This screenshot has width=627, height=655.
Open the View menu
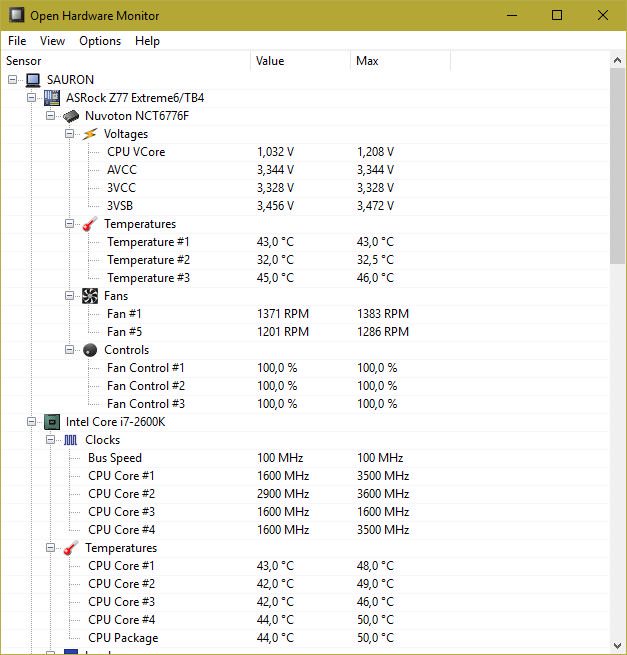point(53,41)
